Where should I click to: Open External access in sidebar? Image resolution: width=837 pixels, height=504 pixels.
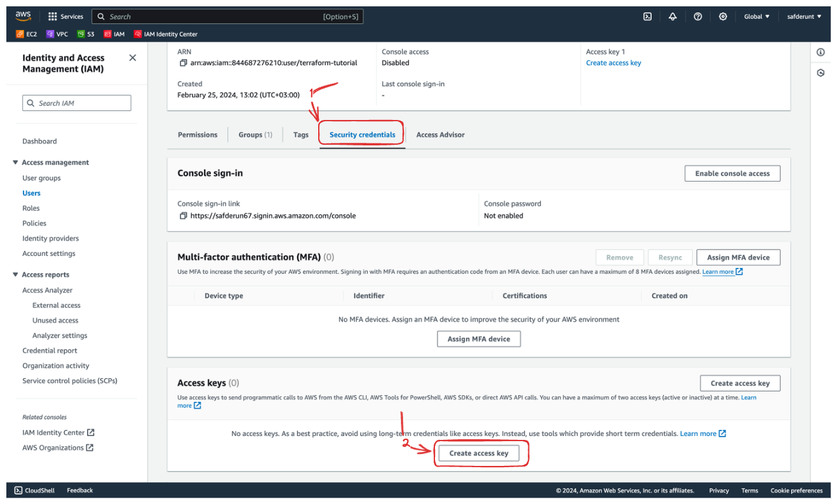click(57, 305)
